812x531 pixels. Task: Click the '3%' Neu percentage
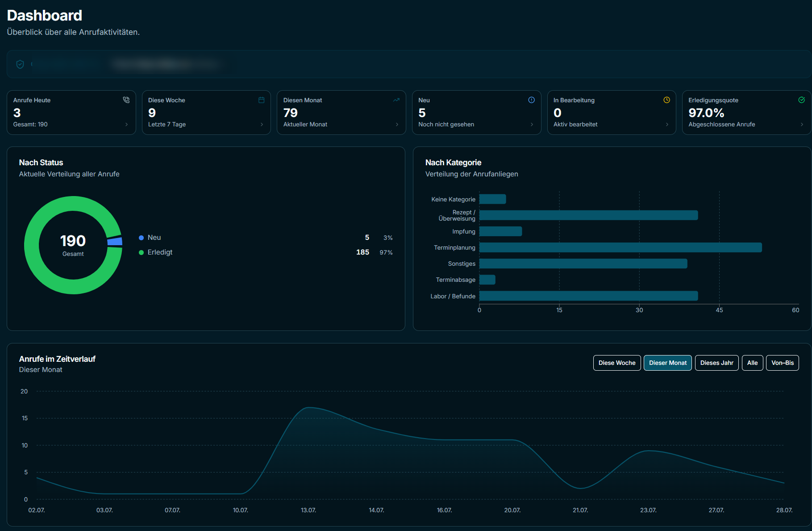pyautogui.click(x=388, y=238)
